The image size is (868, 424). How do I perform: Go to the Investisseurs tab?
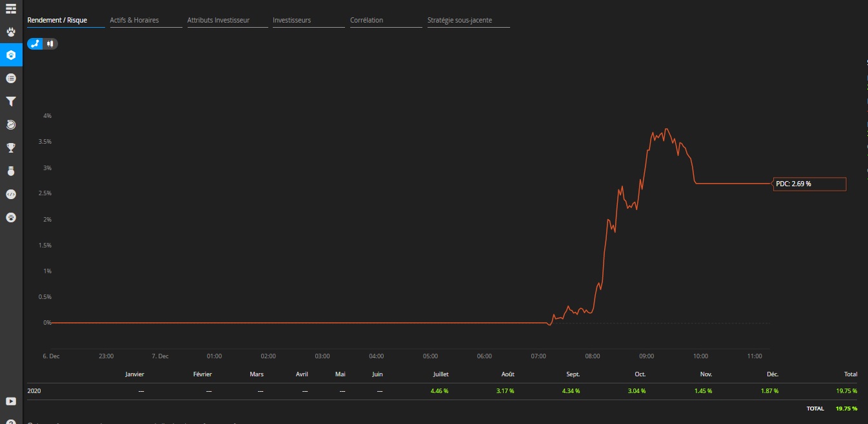tap(291, 20)
